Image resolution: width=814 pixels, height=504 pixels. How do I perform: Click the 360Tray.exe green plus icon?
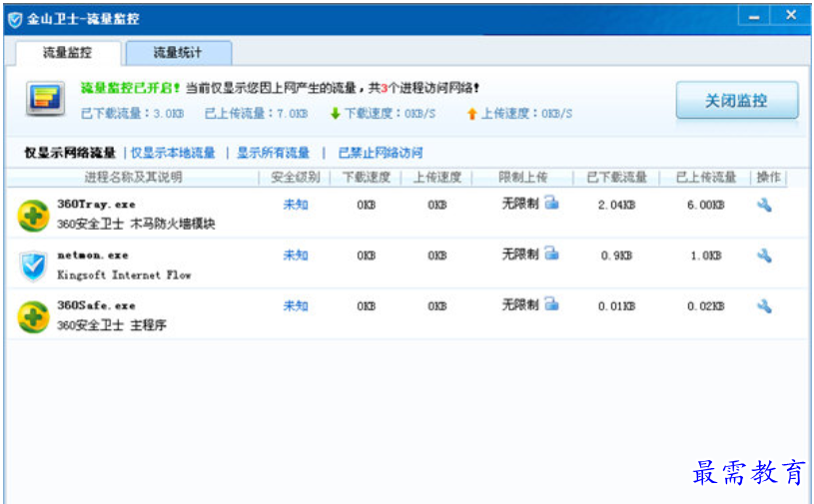pyautogui.click(x=33, y=216)
